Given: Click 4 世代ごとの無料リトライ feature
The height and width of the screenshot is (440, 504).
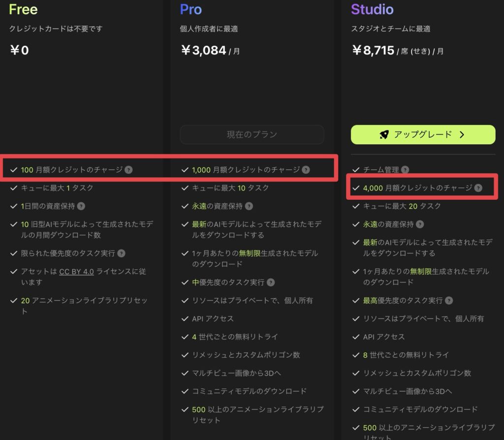Looking at the screenshot, I should coord(235,337).
